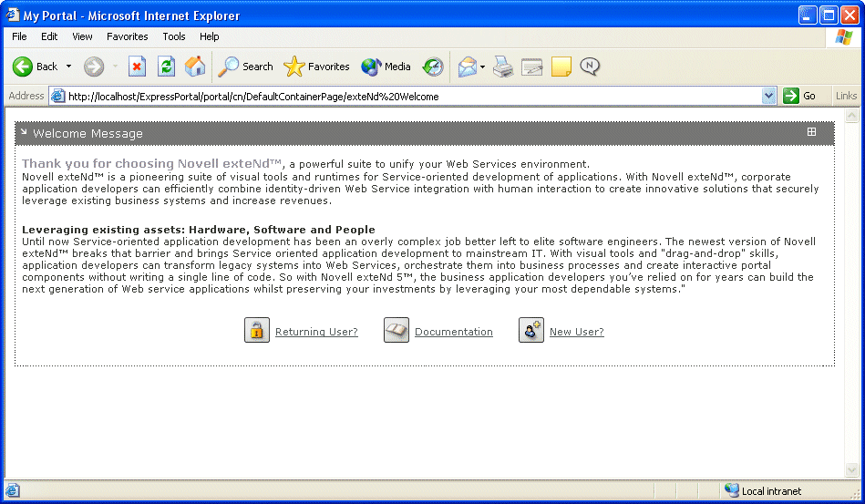Open the Media bar
The width and height of the screenshot is (865, 504).
pos(386,67)
